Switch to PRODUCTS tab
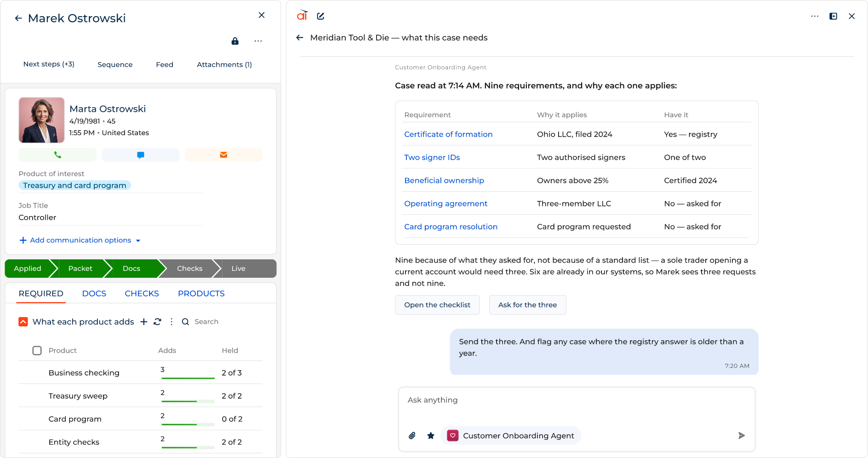This screenshot has height=458, width=868. (x=201, y=293)
